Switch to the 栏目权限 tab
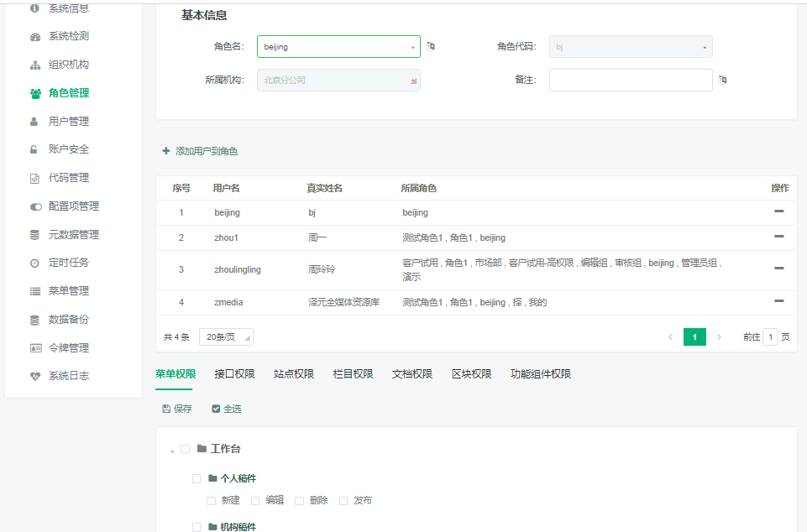The height and width of the screenshot is (532, 807). [x=353, y=374]
